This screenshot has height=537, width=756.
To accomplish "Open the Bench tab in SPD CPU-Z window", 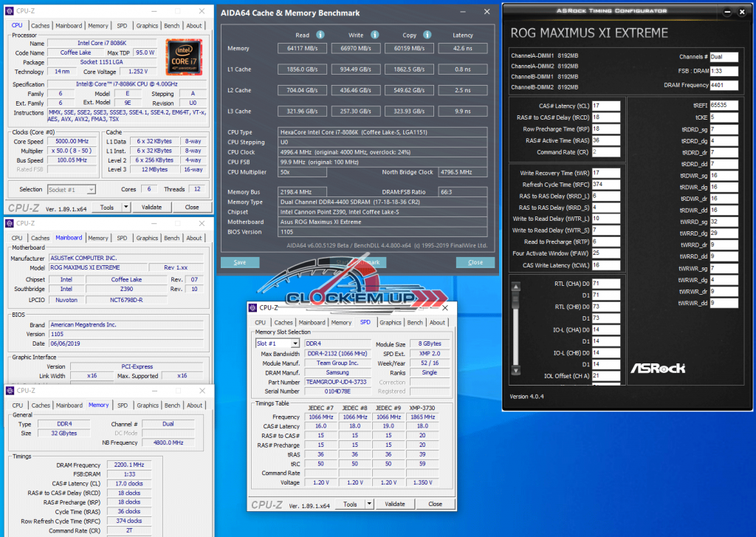I will 415,323.
